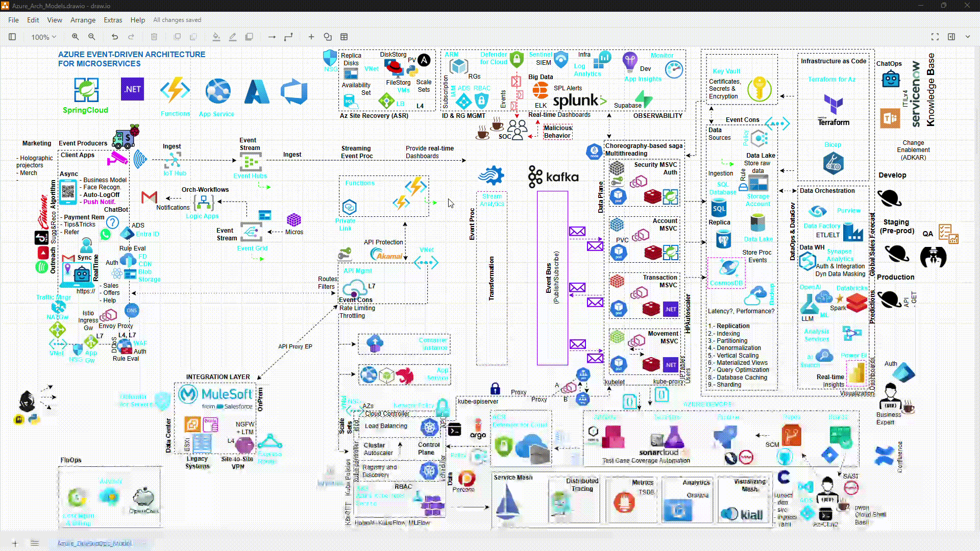
Task: Click the zoom in magnifier
Action: (75, 37)
